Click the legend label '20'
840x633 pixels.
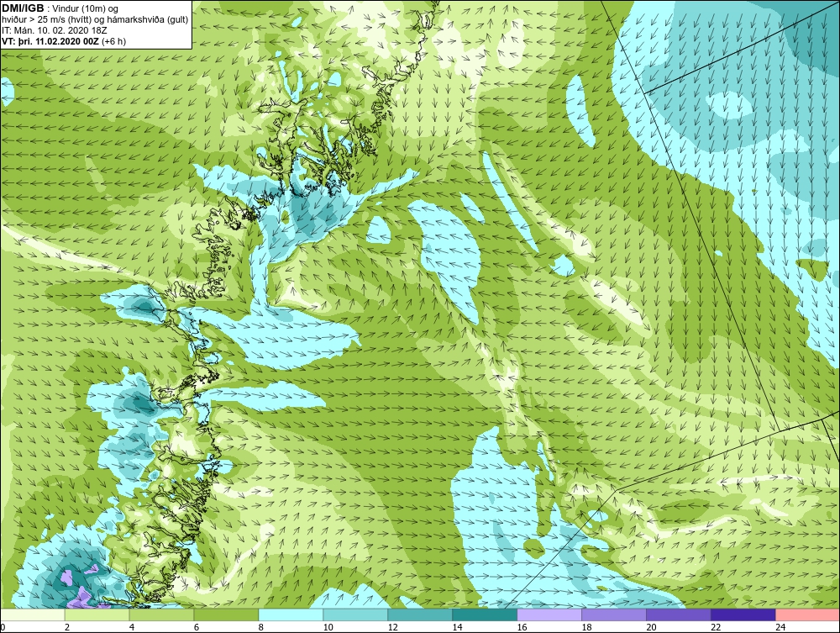(x=652, y=627)
